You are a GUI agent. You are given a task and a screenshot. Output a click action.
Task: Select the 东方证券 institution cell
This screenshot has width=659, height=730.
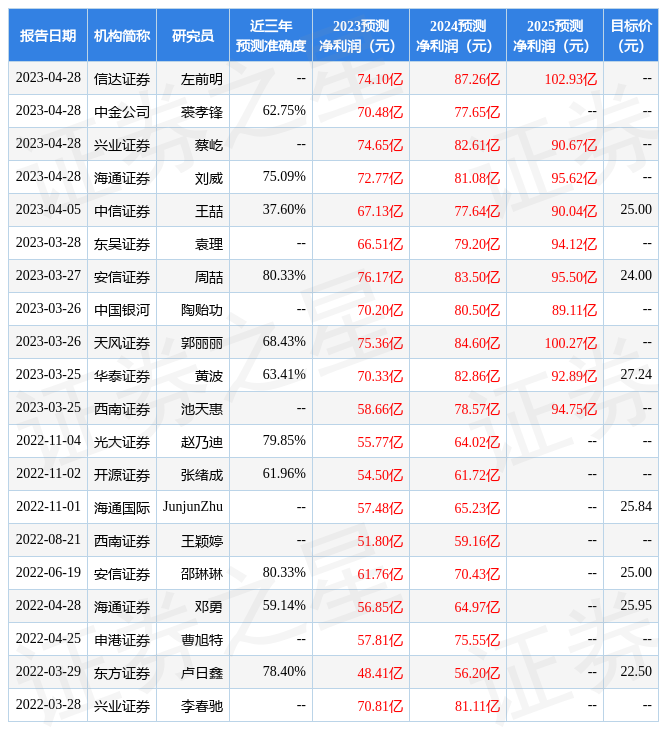122,674
